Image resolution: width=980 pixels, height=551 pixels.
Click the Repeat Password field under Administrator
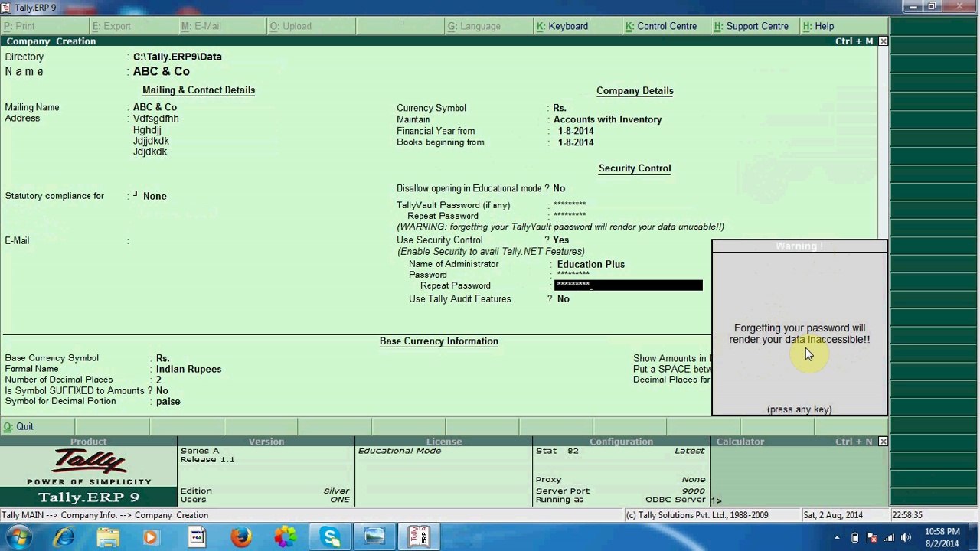(628, 285)
